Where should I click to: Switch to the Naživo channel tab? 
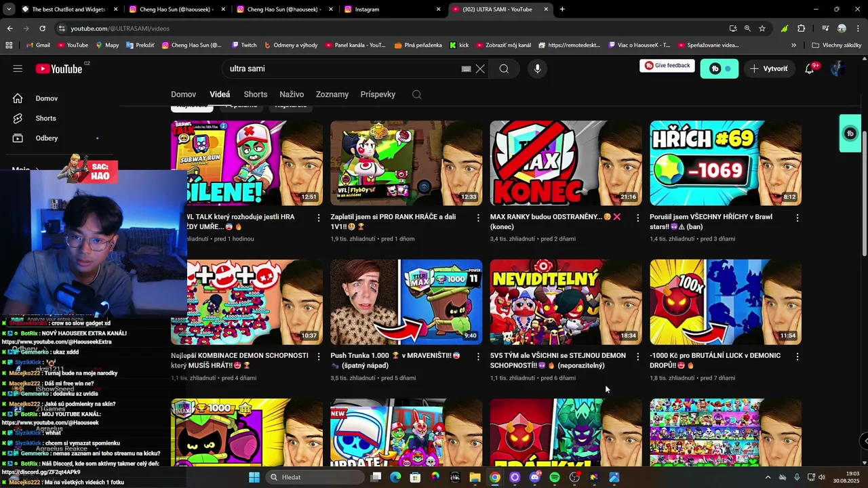[292, 94]
